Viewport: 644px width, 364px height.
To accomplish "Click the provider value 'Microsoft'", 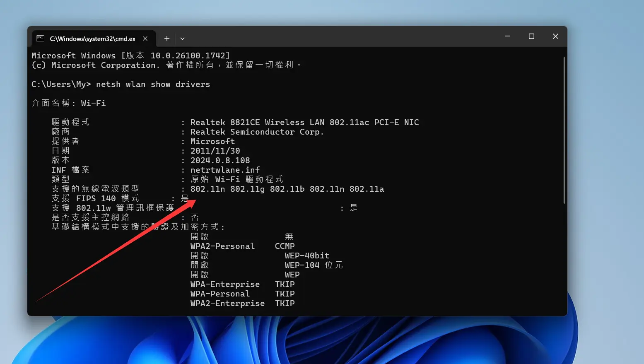I will [x=212, y=141].
